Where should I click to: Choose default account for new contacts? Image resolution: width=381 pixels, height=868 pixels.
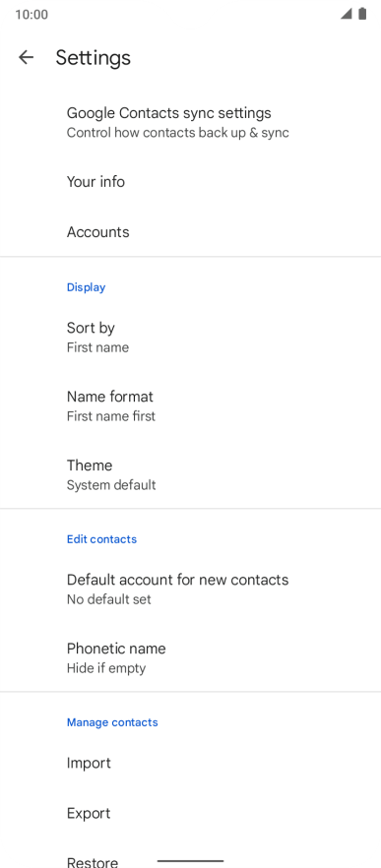coord(191,589)
